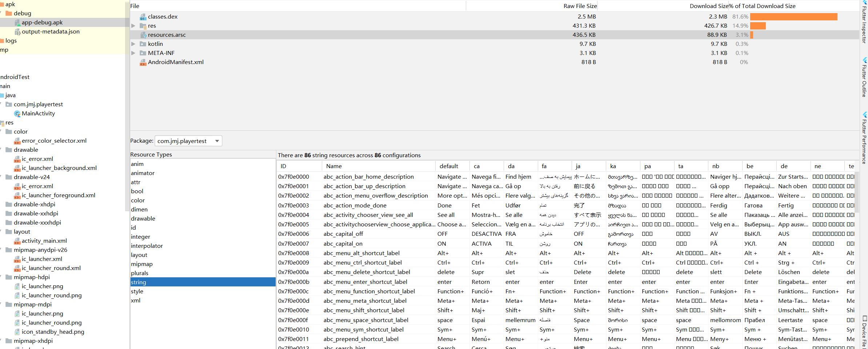Click the Name column header in strings table
Image resolution: width=868 pixels, height=349 pixels.
(379, 166)
